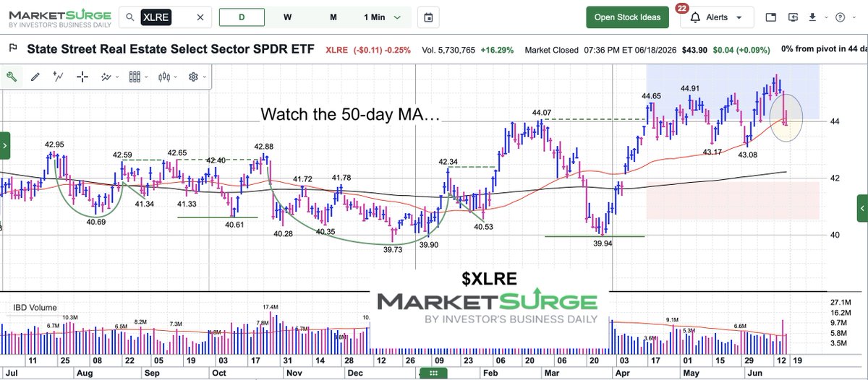Screen dimensions: 868x380
Task: Expand the chart settings dropdown arrow
Action: click(x=204, y=77)
